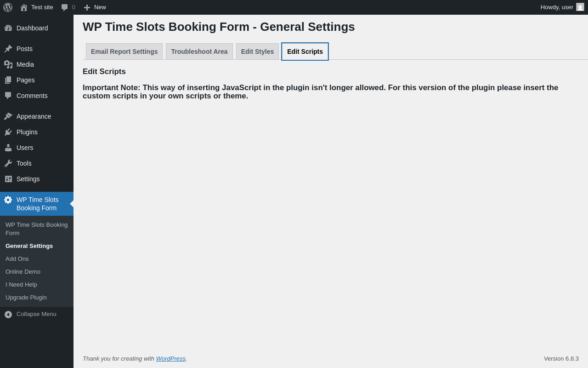Open the Add Ons submenu item
Viewport: 588px width, 368px height.
pyautogui.click(x=17, y=259)
